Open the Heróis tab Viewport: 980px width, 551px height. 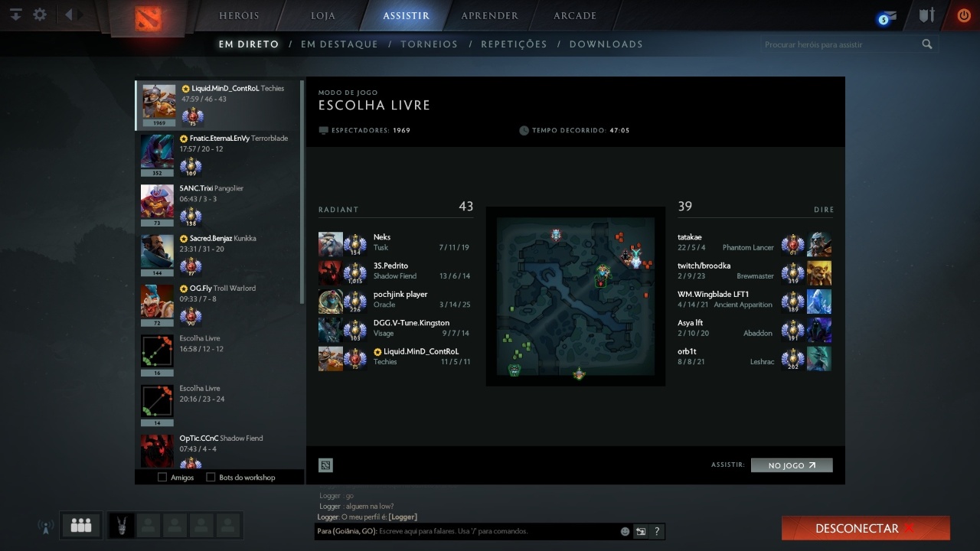coord(239,15)
